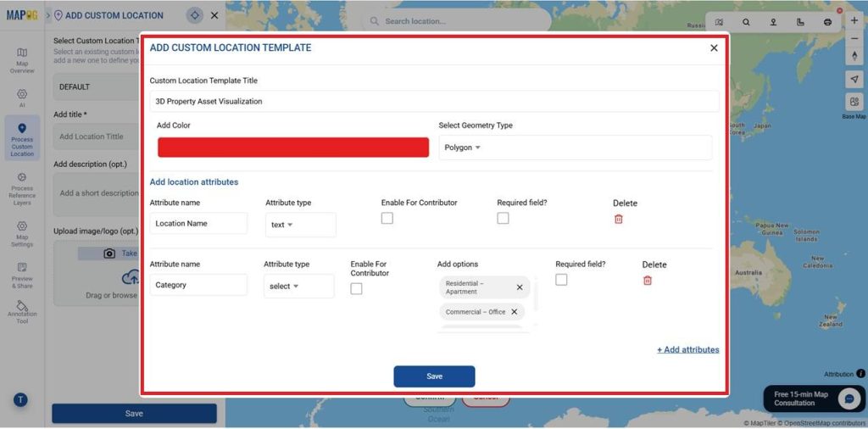Click the Location Name attribute name field
Screen dimensions: 868x429
pos(198,224)
